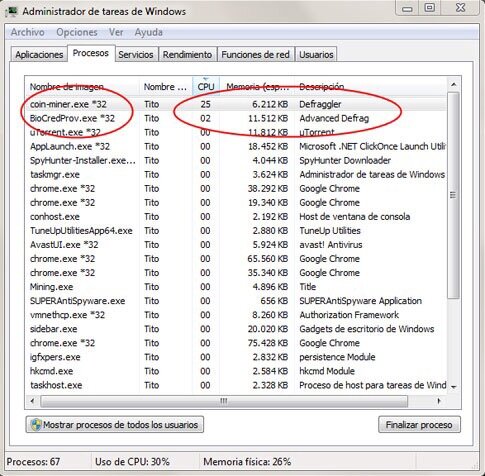Click the Procesos: 67 status entry
485x476 pixels.
click(33, 462)
